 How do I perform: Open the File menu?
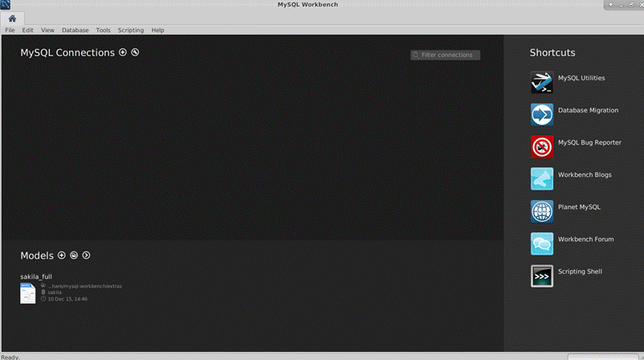[x=10, y=30]
